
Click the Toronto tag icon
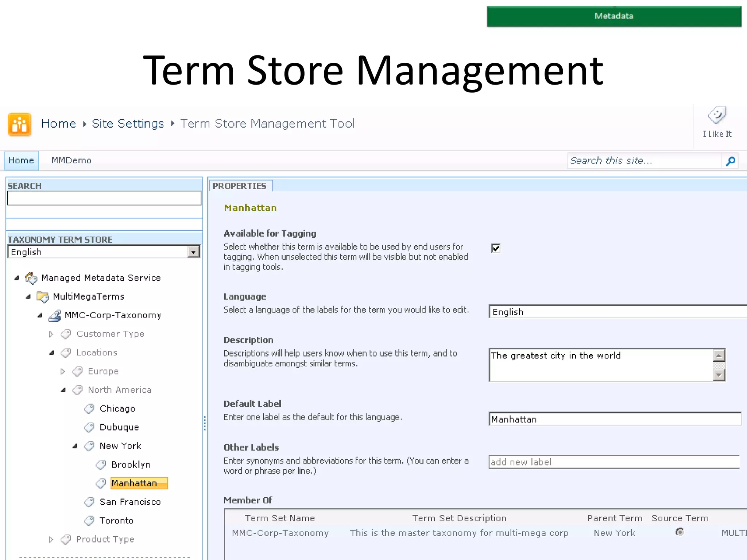pos(89,521)
